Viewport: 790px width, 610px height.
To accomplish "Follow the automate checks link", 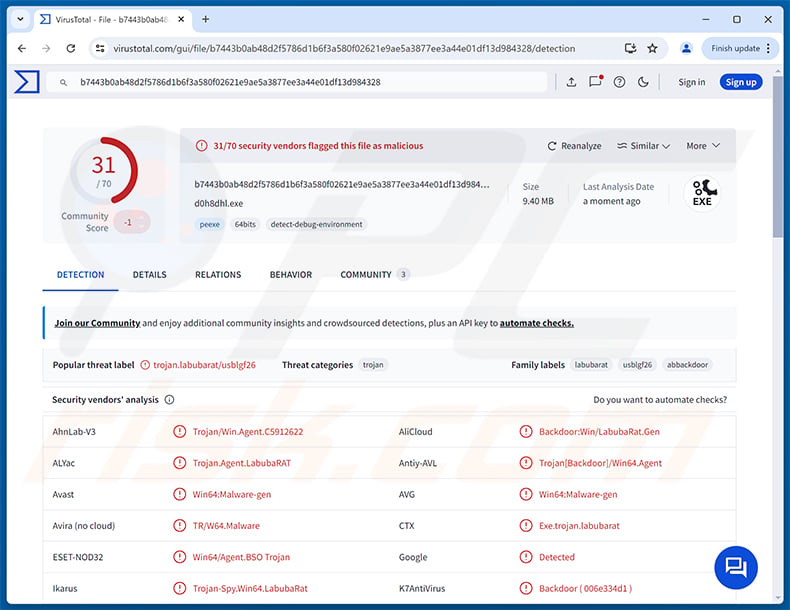I will [537, 323].
